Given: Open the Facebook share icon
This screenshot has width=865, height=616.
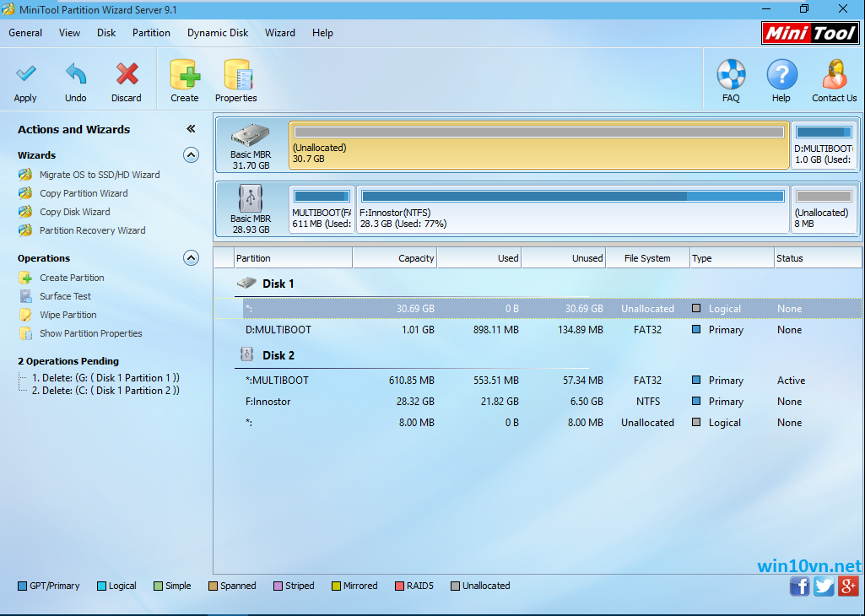Looking at the screenshot, I should (x=799, y=586).
